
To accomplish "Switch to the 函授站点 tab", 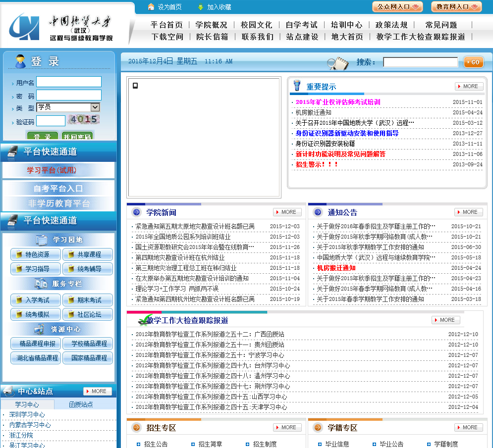I will coord(81,404).
